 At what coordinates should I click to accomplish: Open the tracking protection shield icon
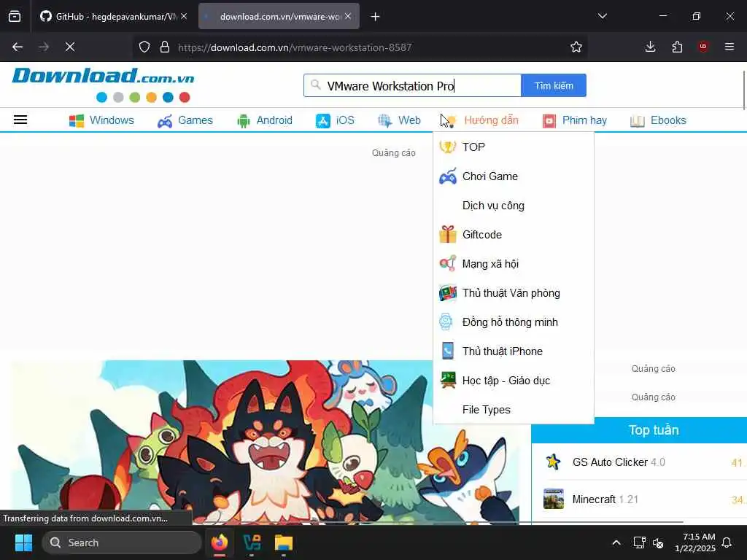point(144,47)
